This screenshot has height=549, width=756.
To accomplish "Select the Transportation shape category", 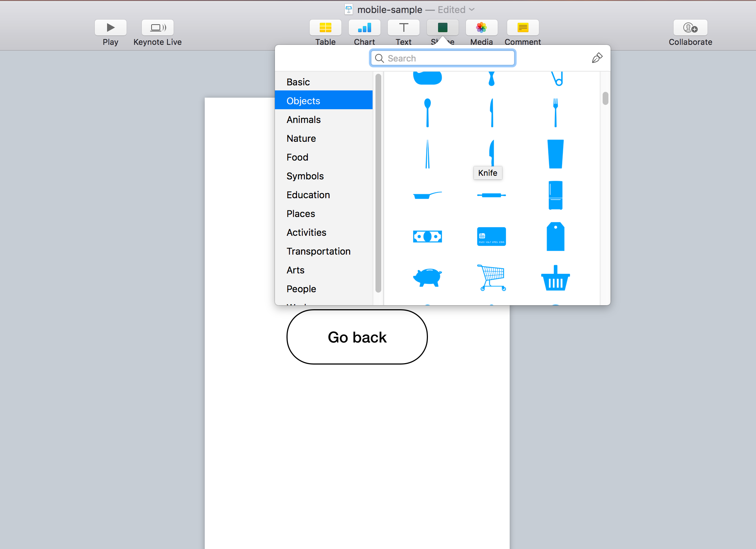I will (324, 251).
